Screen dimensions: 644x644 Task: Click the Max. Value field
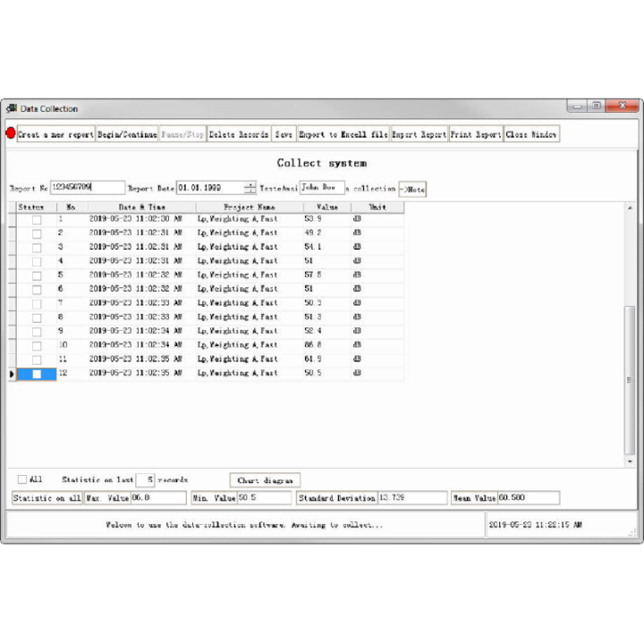point(158,498)
